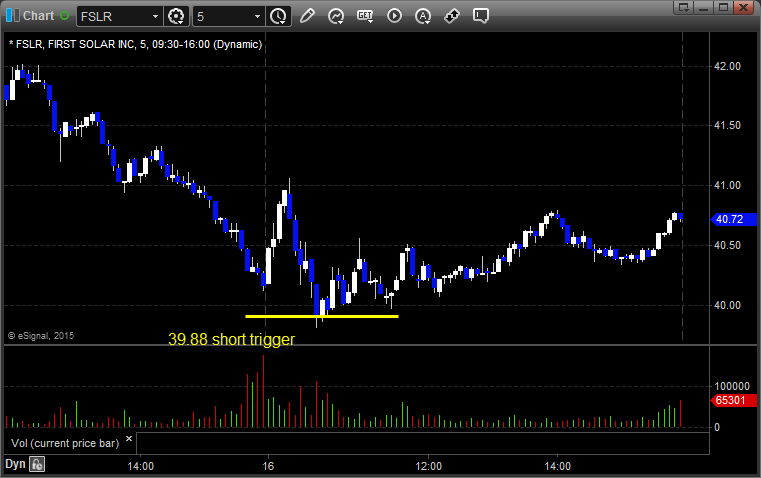This screenshot has width=761, height=478.
Task: Click the bar replay play button
Action: point(394,16)
